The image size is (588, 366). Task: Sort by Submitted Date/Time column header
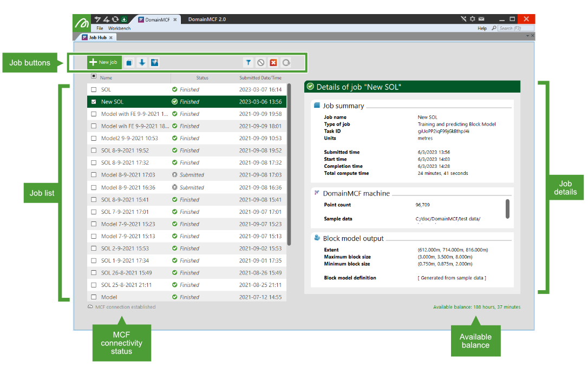pos(260,78)
